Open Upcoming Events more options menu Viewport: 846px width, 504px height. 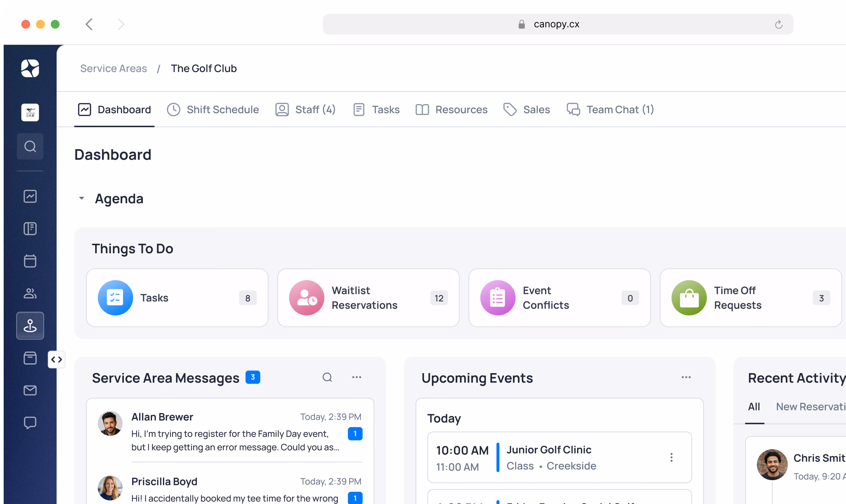pos(686,377)
